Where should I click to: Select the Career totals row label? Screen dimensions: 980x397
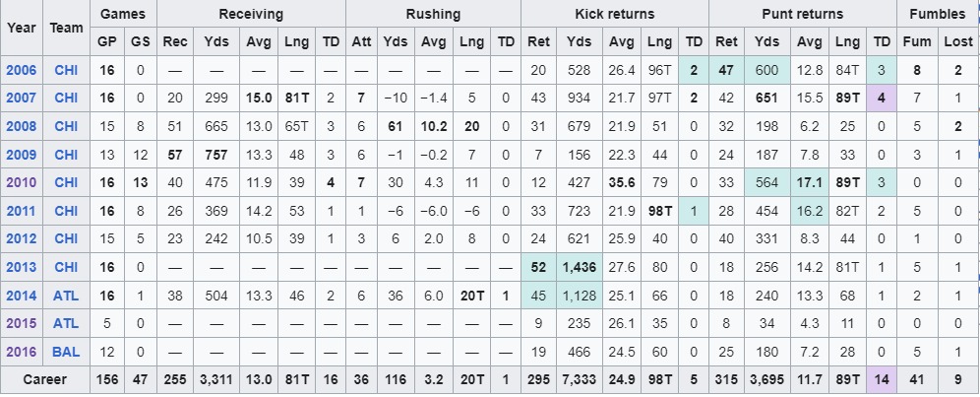point(45,380)
